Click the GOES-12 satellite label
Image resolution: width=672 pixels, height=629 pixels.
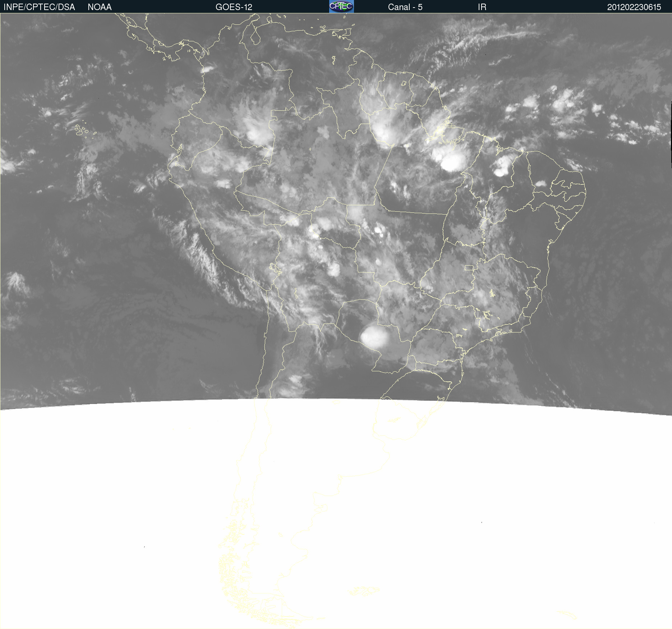pos(234,7)
